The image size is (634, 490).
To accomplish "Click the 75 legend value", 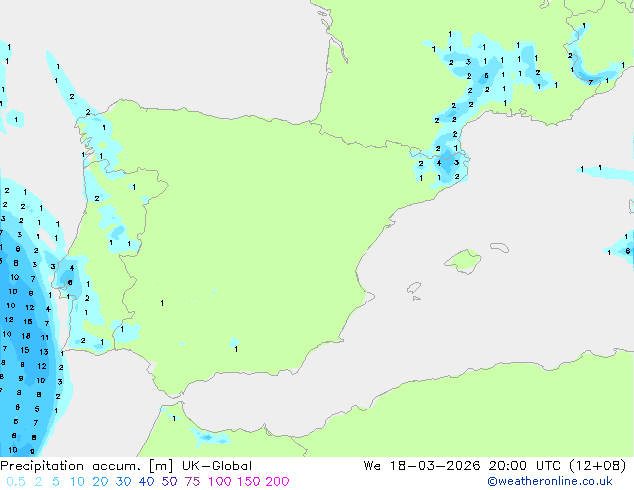I will tap(192, 482).
